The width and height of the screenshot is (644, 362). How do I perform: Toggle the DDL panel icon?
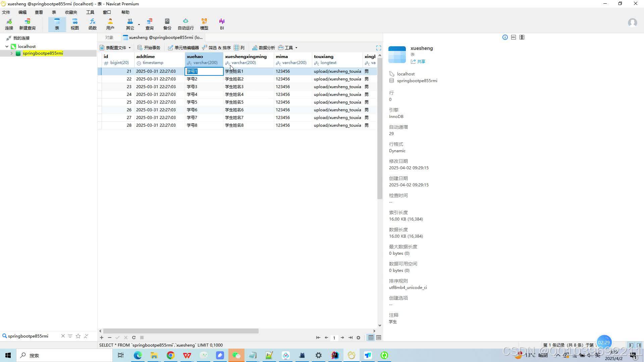(514, 37)
